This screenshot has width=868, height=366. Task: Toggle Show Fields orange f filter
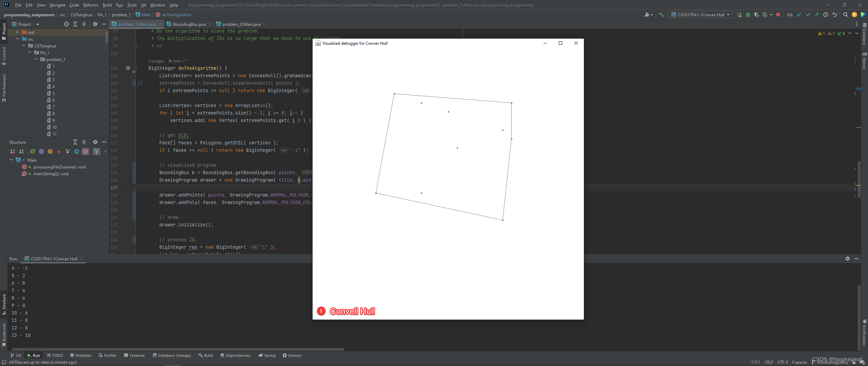click(x=50, y=151)
